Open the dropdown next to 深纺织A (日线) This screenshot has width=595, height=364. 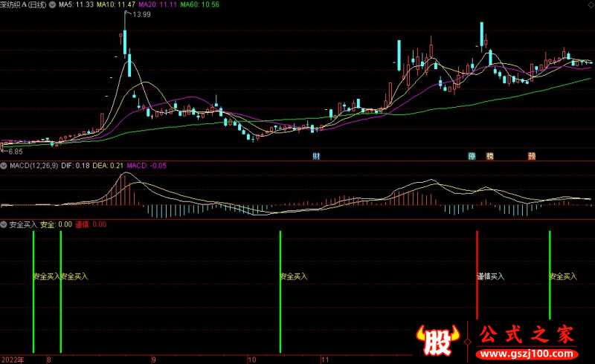click(x=52, y=4)
